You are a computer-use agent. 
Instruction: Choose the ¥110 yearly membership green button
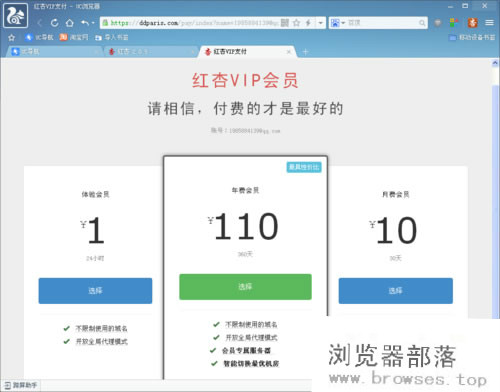[245, 287]
